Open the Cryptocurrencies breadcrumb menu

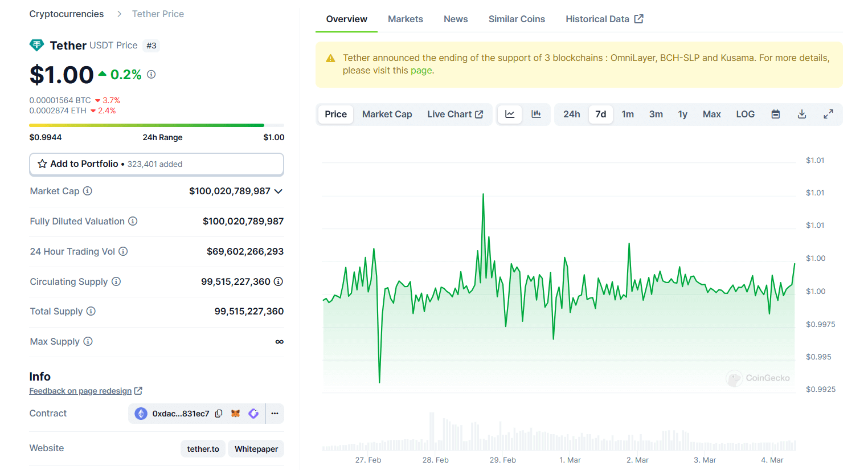coord(66,14)
